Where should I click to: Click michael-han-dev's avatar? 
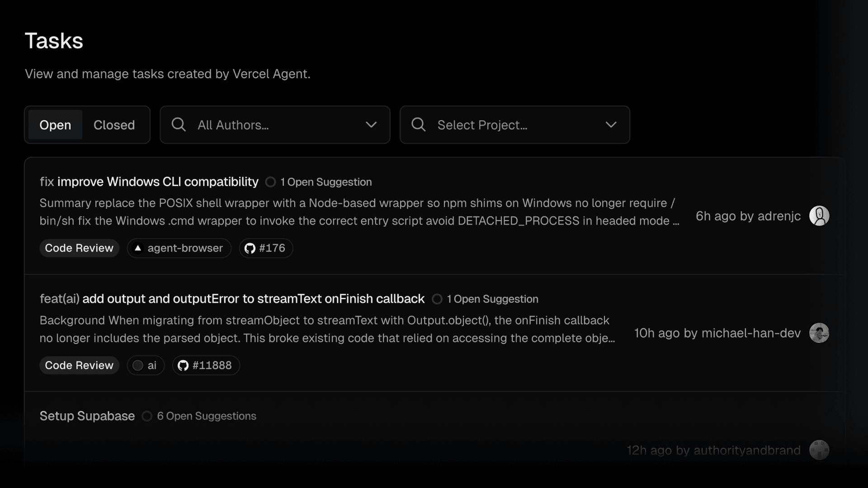pos(818,333)
